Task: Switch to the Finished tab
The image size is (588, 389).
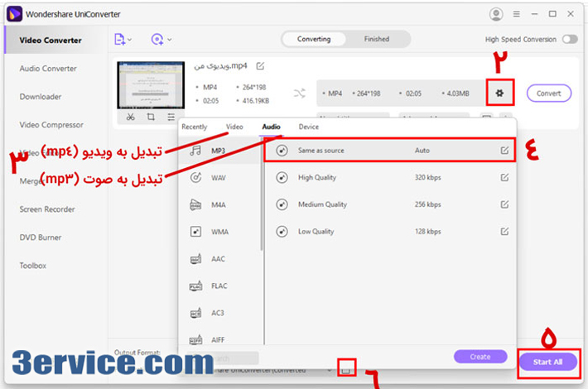Action: [x=377, y=39]
